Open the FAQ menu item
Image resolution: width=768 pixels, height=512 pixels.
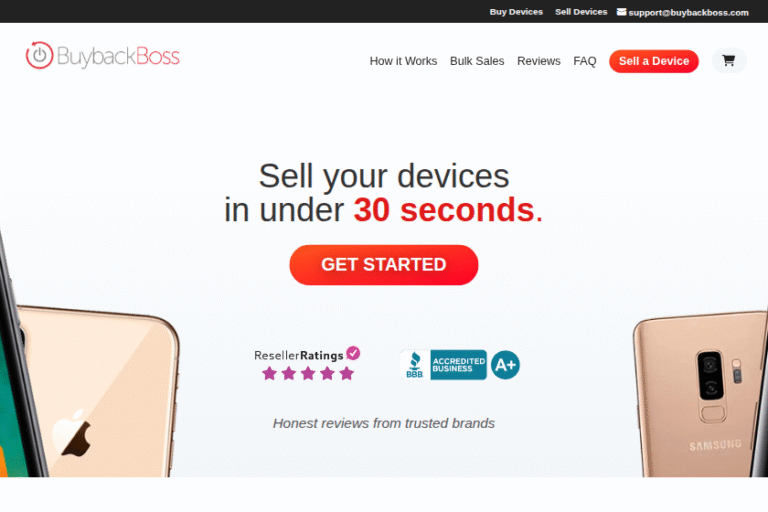click(585, 61)
